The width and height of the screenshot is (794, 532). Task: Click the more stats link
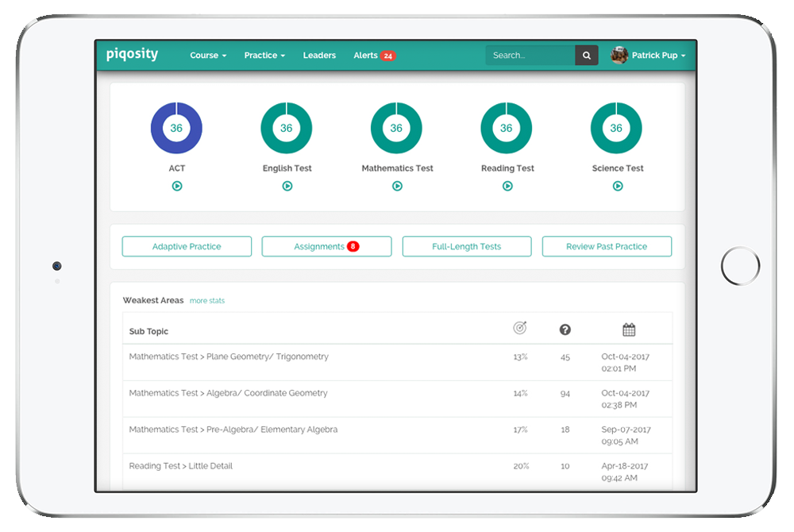(x=207, y=301)
